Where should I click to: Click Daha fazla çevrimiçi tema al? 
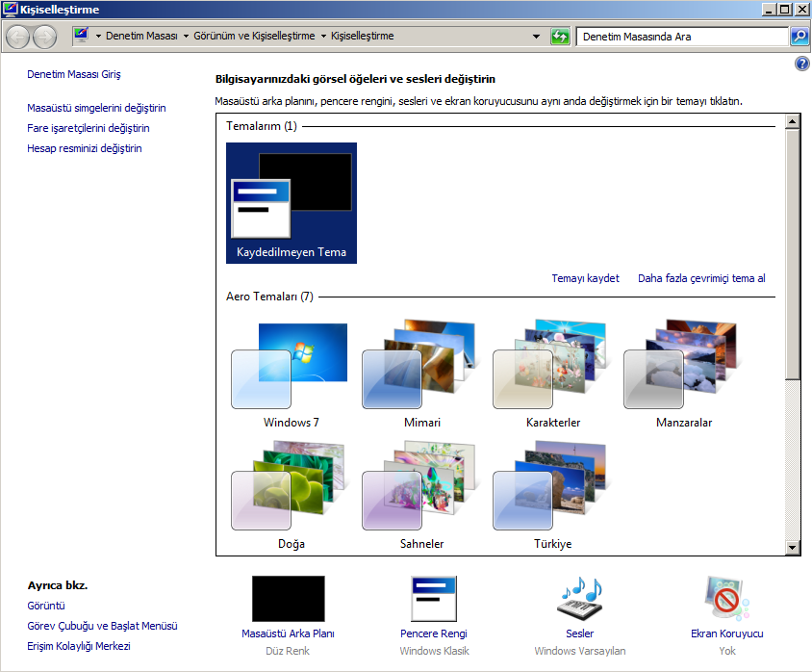[701, 278]
